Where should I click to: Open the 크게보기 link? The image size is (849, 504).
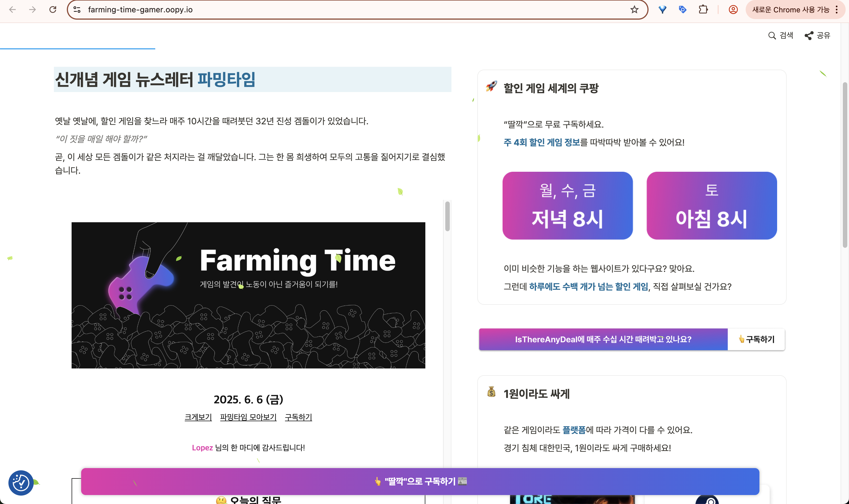point(198,417)
